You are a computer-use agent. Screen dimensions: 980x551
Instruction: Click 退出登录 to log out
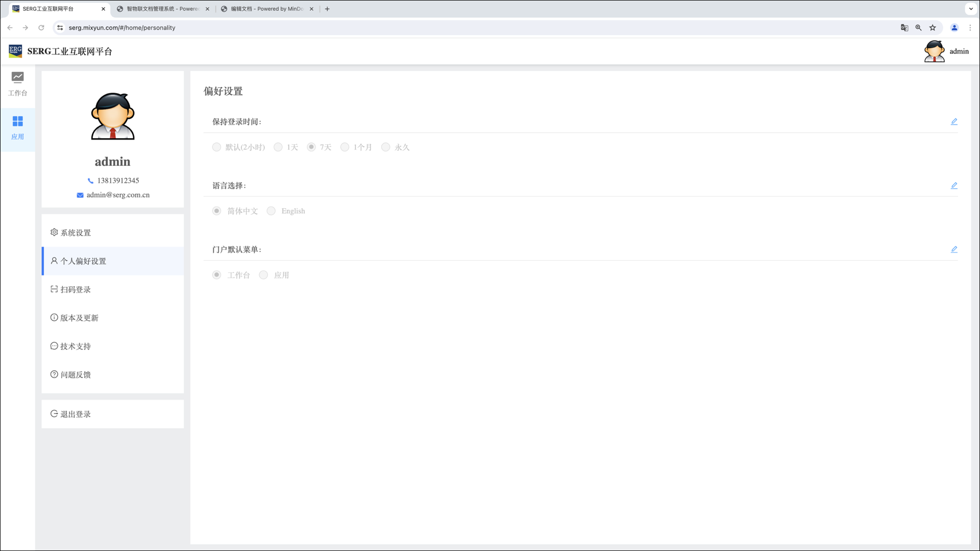76,414
